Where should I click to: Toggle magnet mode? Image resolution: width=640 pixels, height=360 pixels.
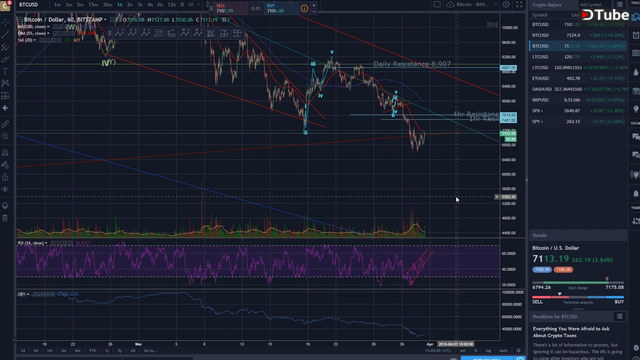(x=5, y=153)
